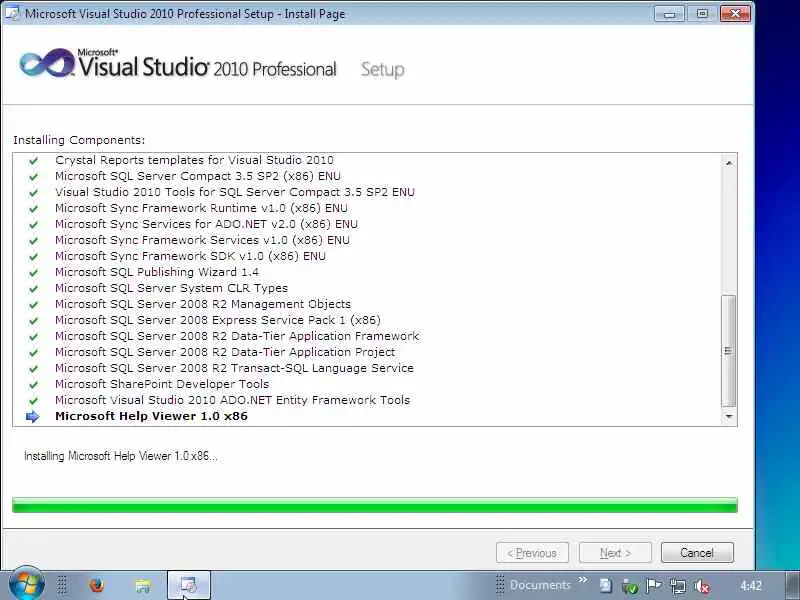Open the Windows Start menu
This screenshot has width=800, height=600.
[x=26, y=584]
